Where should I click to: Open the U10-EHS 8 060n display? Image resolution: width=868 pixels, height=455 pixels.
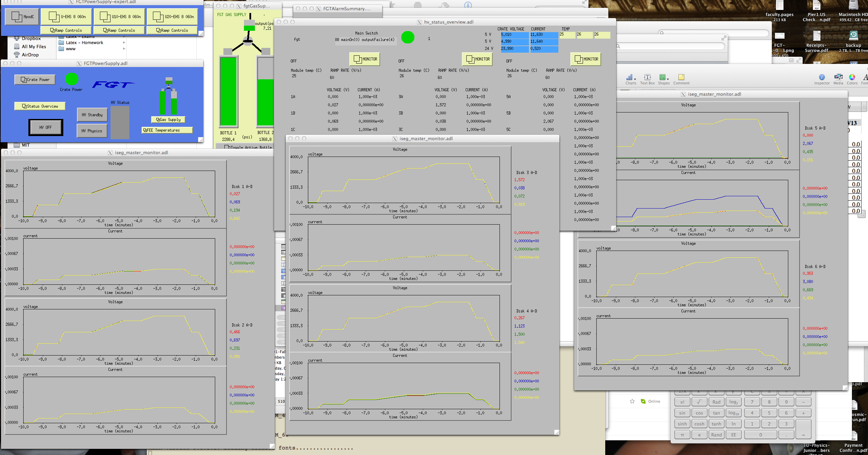coord(119,16)
